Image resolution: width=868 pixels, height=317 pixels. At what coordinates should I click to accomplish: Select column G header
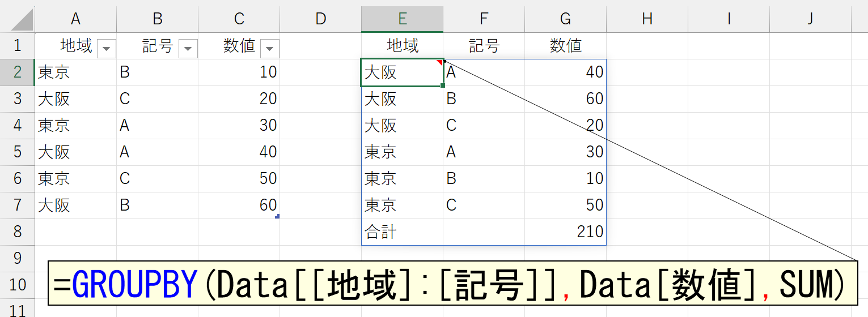click(x=566, y=19)
